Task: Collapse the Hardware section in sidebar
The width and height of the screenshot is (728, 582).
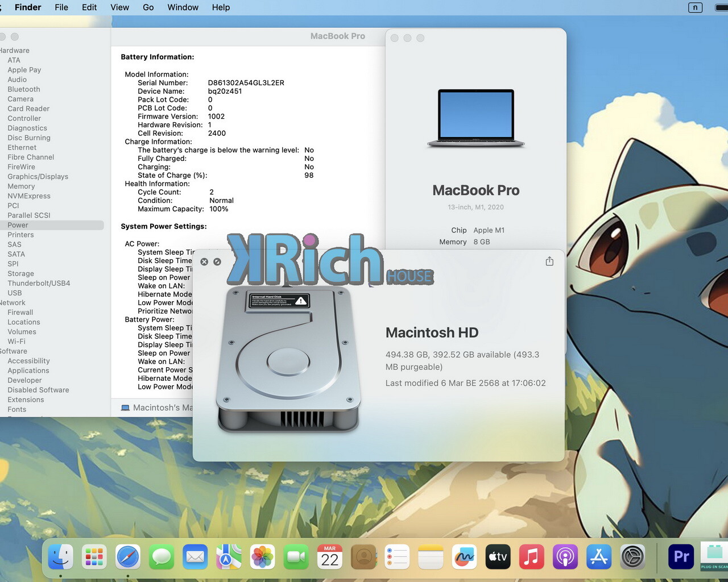Action: pyautogui.click(x=14, y=51)
